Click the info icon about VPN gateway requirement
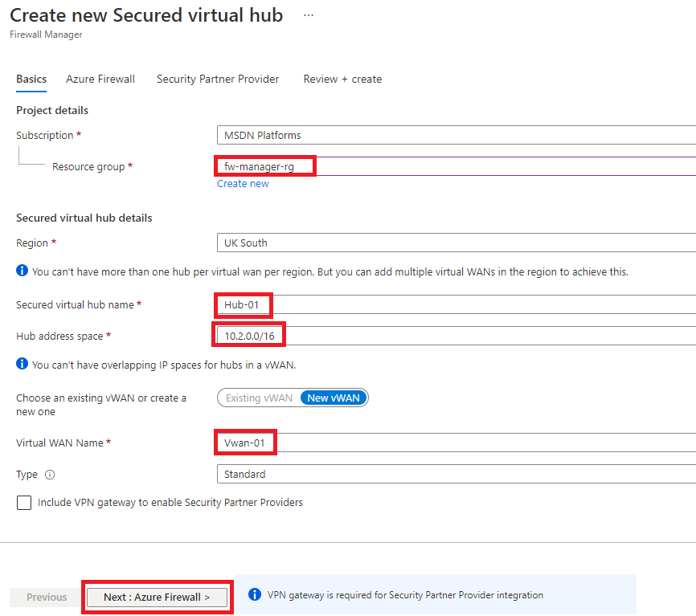Screen dimensions: 696x616 (256, 594)
